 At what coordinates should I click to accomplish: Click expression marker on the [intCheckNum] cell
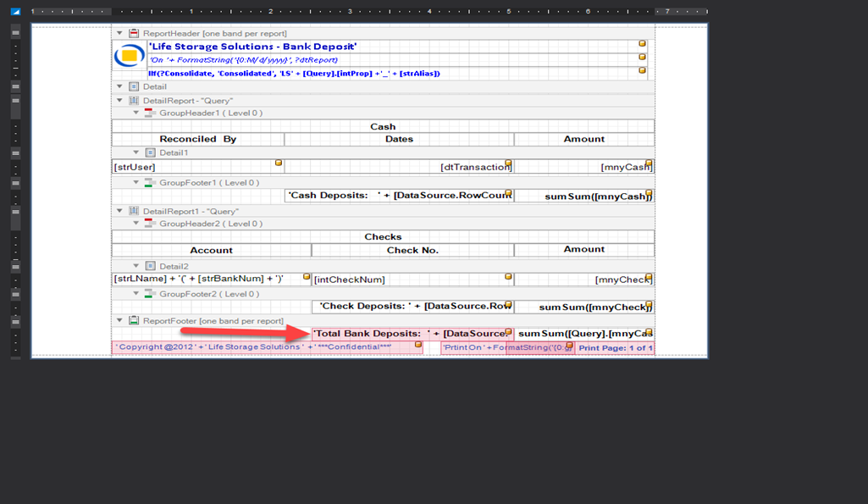pyautogui.click(x=508, y=276)
